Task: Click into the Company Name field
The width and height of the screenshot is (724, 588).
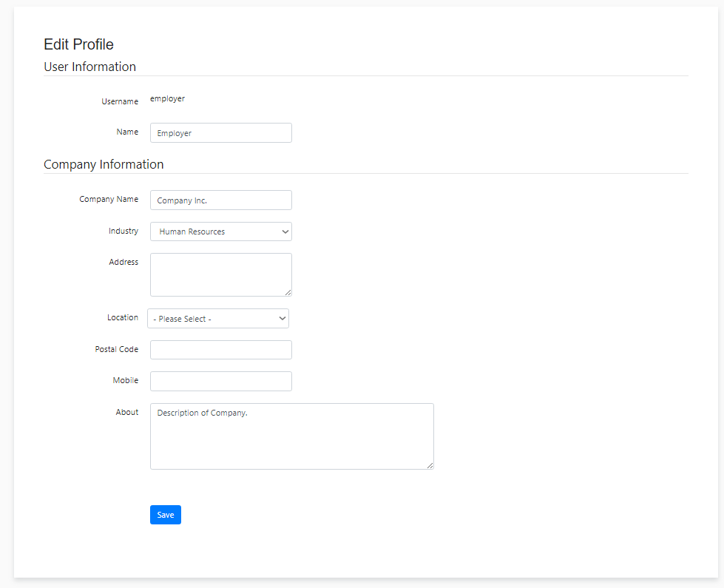Action: 220,200
